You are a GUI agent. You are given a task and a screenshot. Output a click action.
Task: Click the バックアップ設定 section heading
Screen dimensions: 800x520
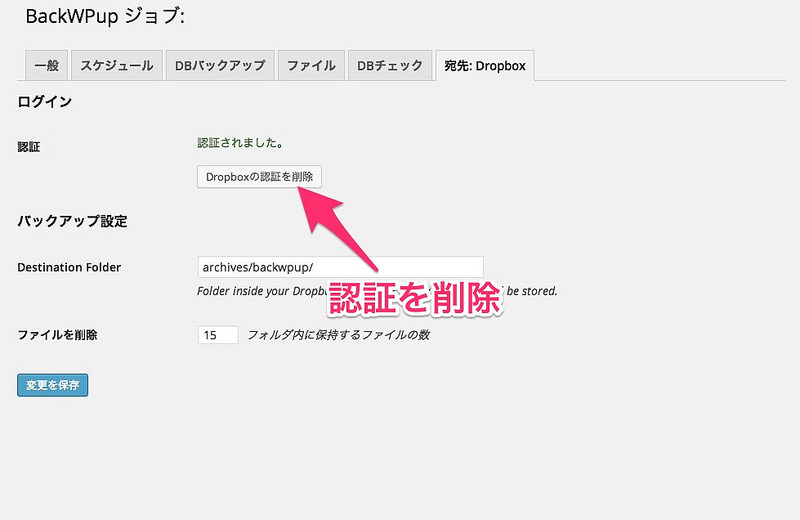coord(72,221)
